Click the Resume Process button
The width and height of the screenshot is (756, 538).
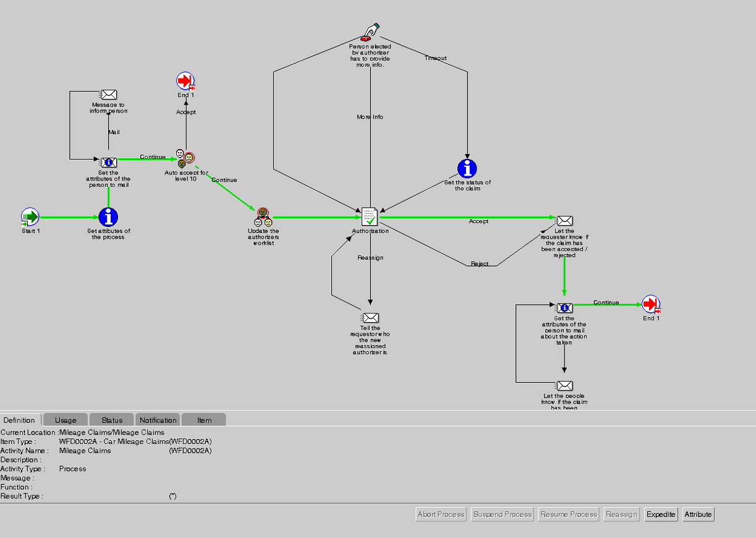569,515
